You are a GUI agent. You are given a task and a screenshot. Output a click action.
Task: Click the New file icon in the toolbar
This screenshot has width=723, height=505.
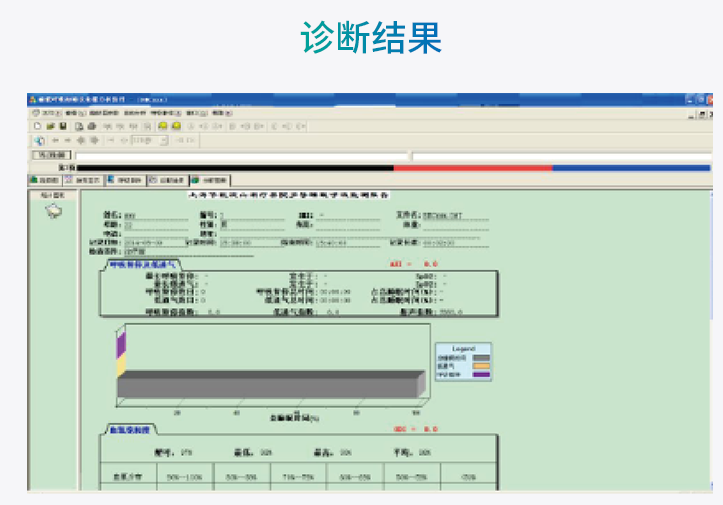click(38, 126)
